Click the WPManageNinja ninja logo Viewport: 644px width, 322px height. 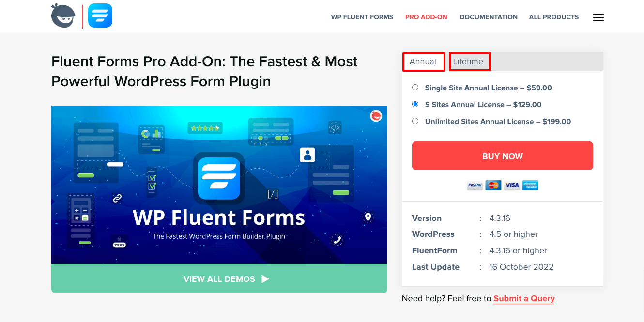click(63, 16)
